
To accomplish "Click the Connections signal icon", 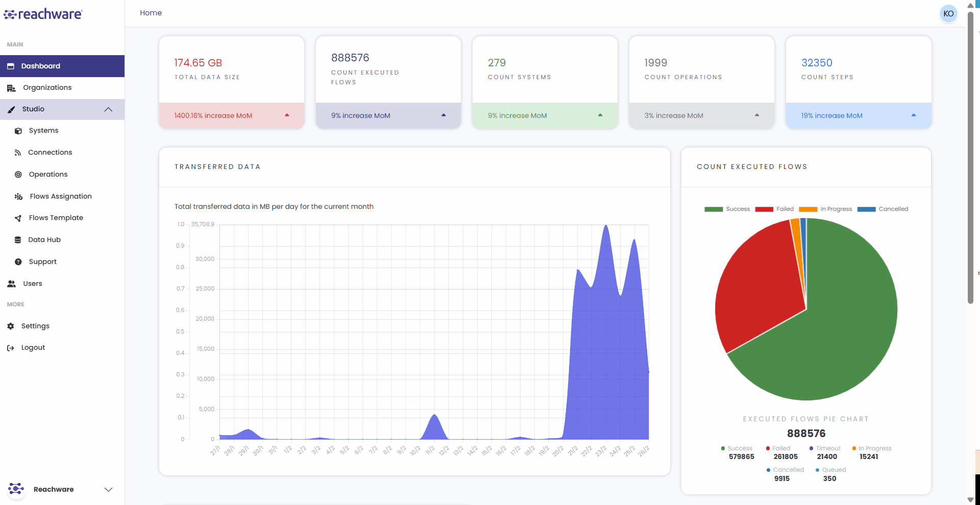I will click(x=18, y=153).
